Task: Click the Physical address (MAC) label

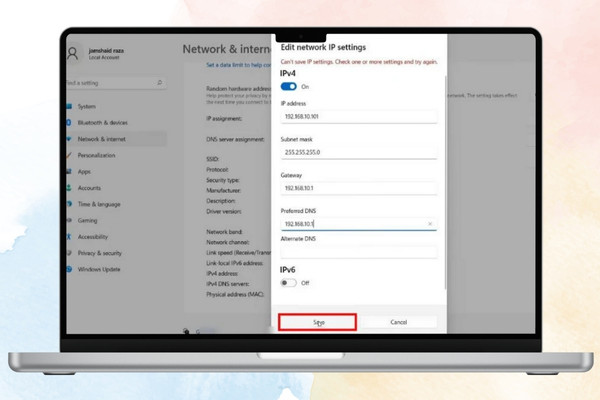Action: pyautogui.click(x=235, y=294)
